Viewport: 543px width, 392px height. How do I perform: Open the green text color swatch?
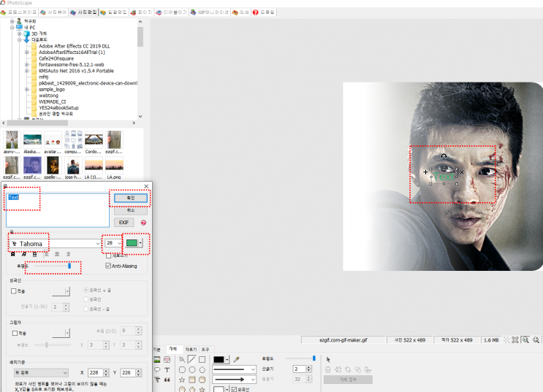click(134, 243)
